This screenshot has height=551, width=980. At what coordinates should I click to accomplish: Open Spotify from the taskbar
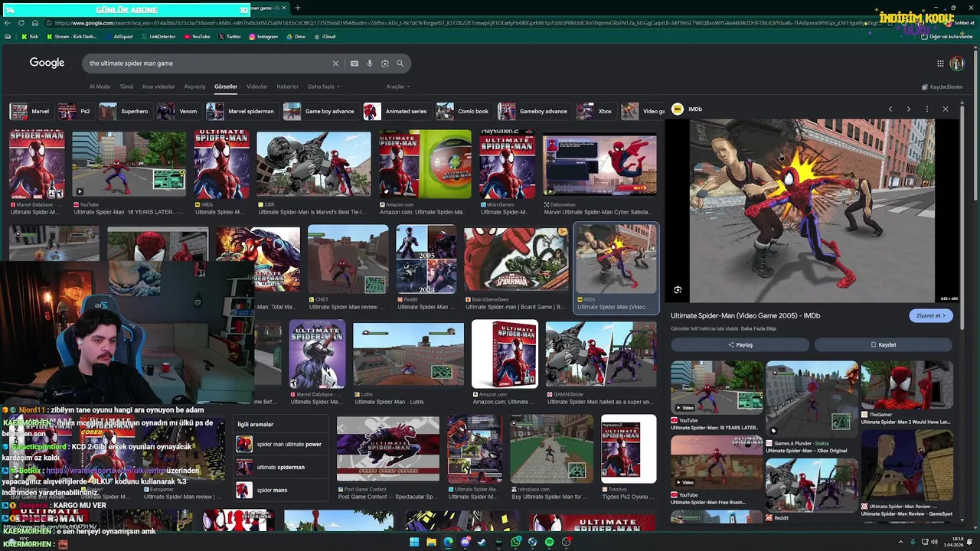pos(549,542)
